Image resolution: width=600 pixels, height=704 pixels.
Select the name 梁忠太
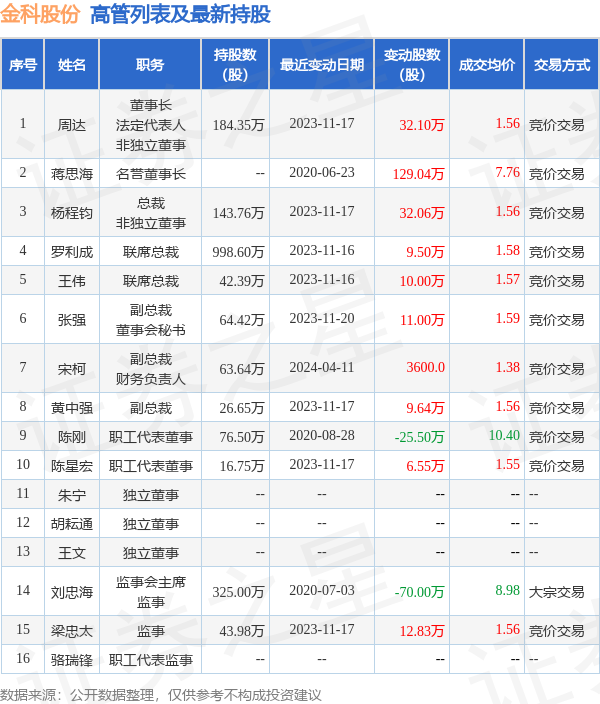tap(72, 631)
